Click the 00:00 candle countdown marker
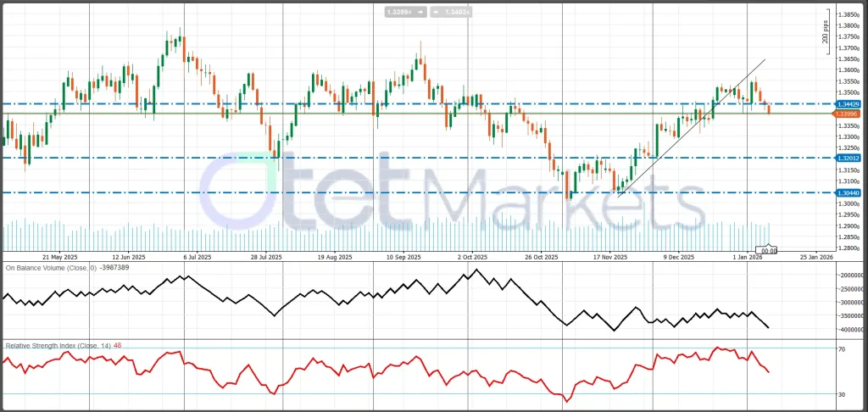The width and height of the screenshot is (868, 412). (769, 250)
